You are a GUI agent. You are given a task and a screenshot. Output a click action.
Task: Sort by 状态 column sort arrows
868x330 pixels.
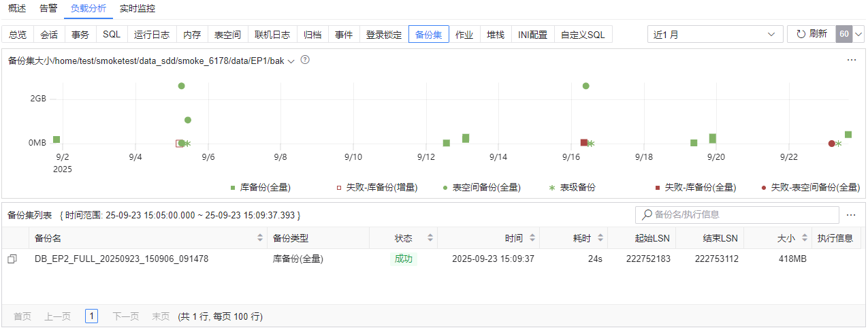pos(430,238)
